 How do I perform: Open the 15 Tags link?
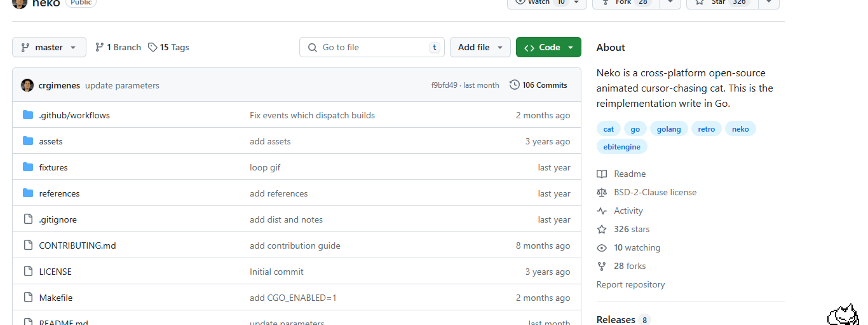tap(168, 47)
